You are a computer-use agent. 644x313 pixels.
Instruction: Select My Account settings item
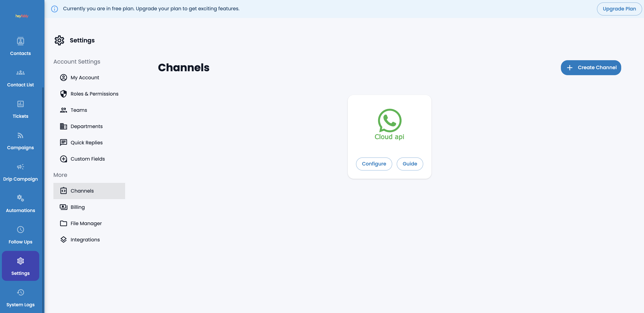(x=85, y=78)
